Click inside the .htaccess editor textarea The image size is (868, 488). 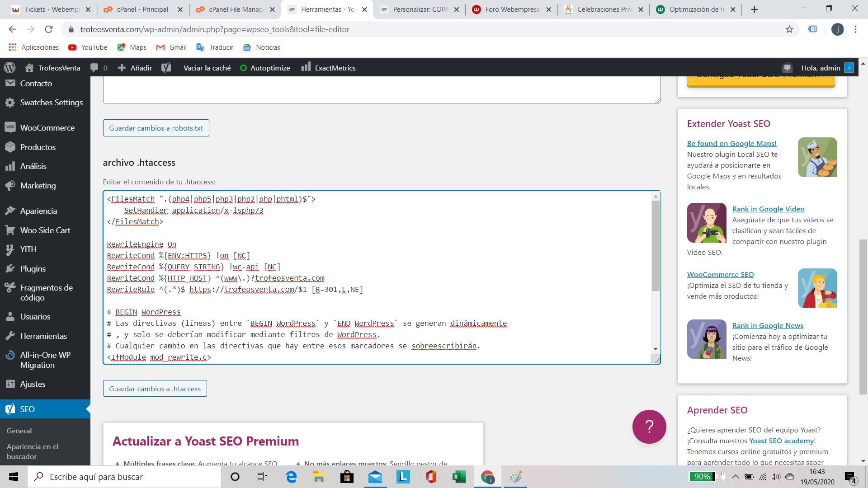pyautogui.click(x=377, y=277)
